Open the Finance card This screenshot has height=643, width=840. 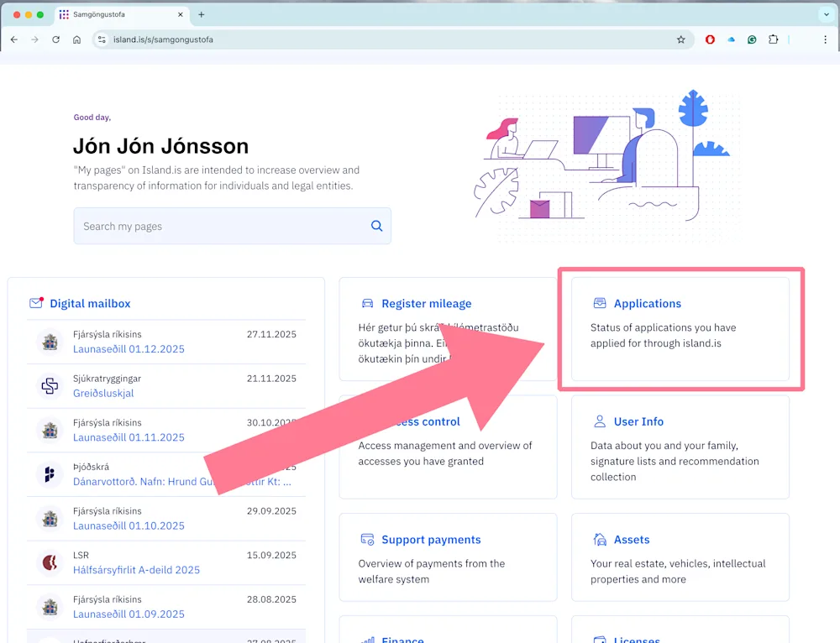pyautogui.click(x=448, y=630)
